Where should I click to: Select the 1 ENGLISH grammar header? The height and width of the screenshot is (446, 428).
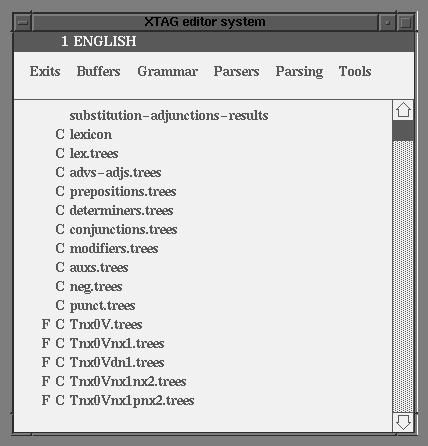pos(99,41)
